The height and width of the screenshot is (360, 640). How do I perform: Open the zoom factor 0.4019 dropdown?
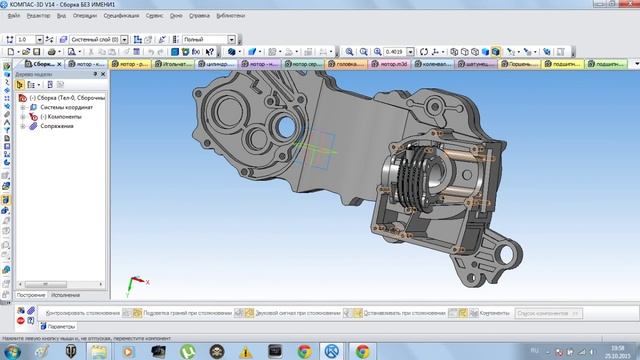pos(410,52)
